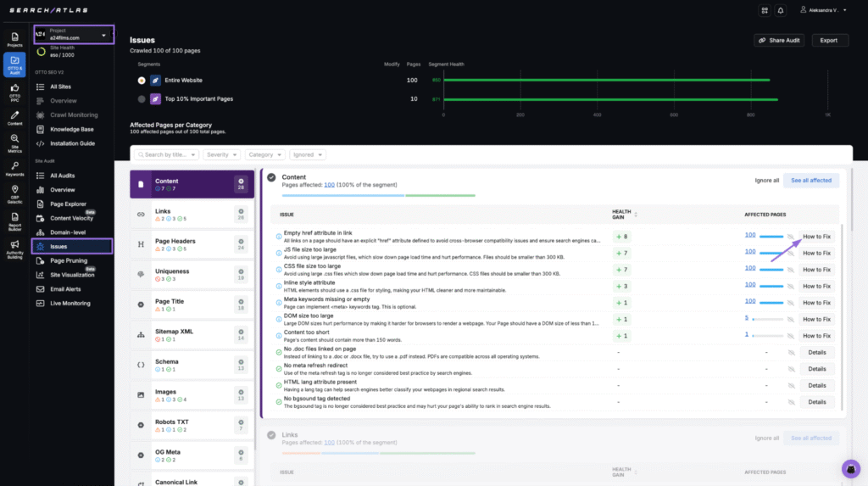Click Entire Website segment health bar
Screen dimensions: 868x486
pyautogui.click(x=606, y=81)
